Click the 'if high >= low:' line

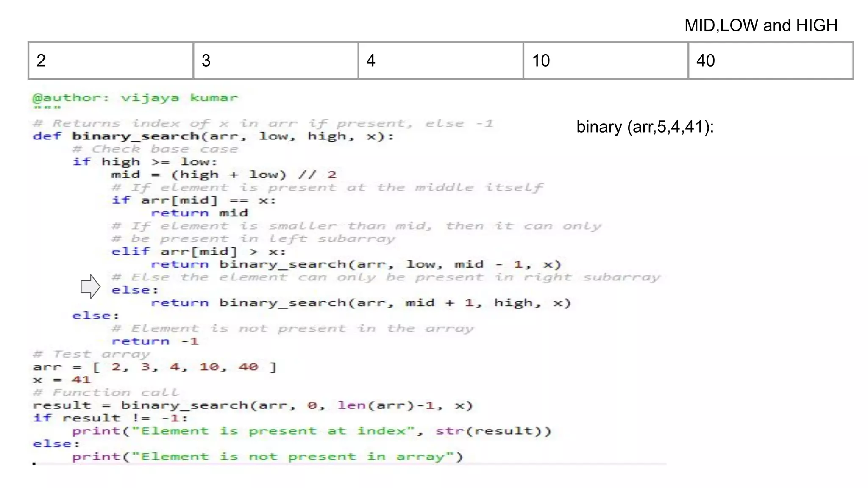point(145,162)
